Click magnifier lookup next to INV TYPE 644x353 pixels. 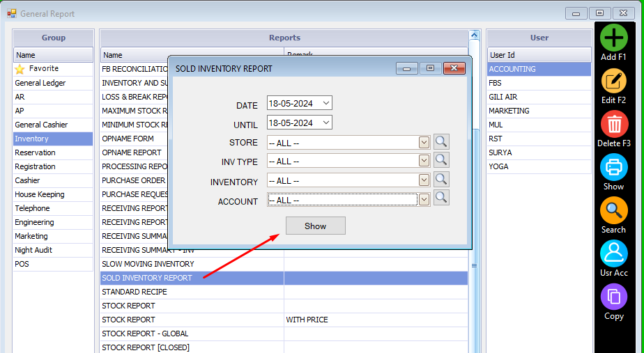[441, 159]
